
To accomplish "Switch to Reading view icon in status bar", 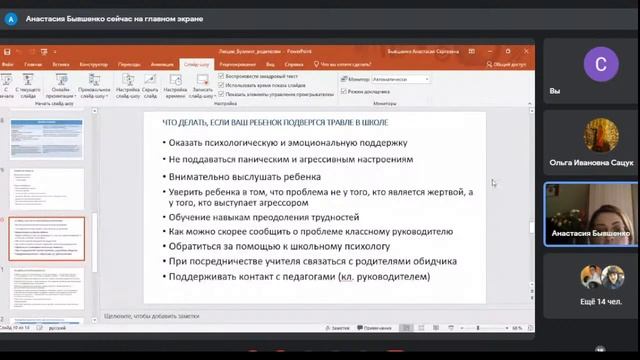I will 436,328.
